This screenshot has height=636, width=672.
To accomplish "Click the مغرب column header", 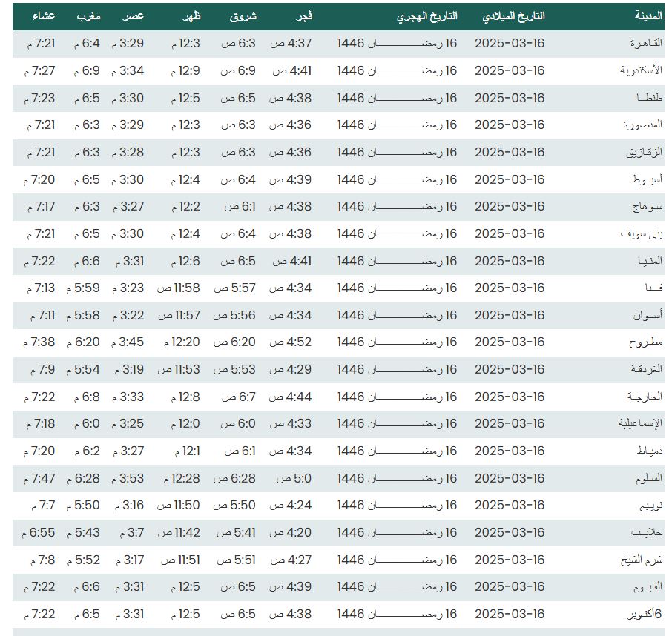I will tap(88, 16).
